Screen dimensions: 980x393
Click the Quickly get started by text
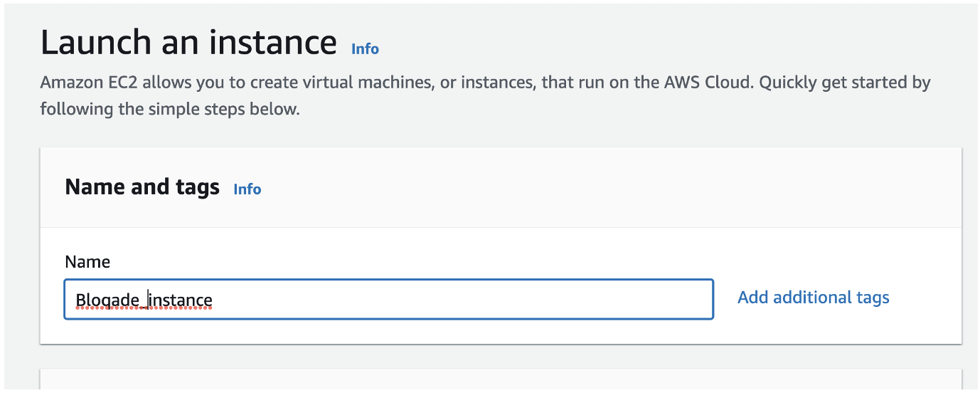coord(845,83)
